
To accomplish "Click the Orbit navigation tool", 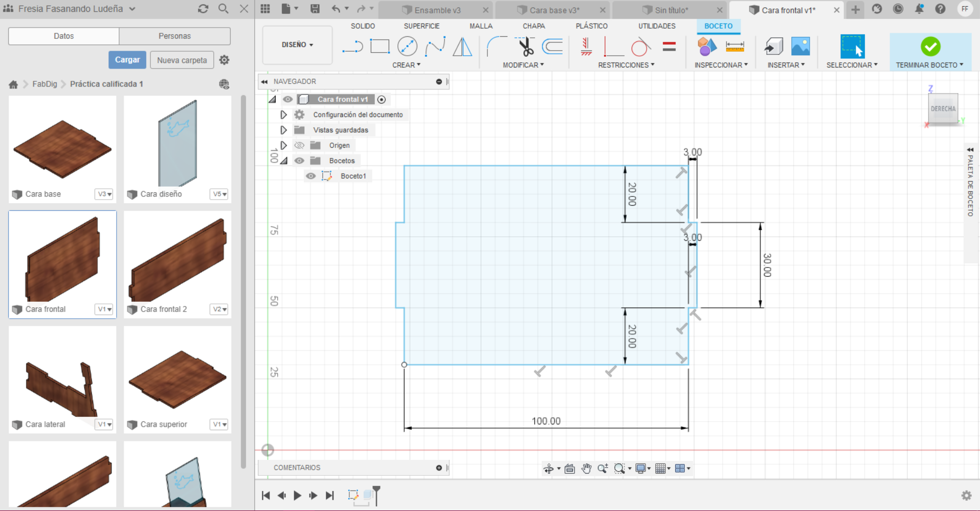I will pyautogui.click(x=548, y=468).
